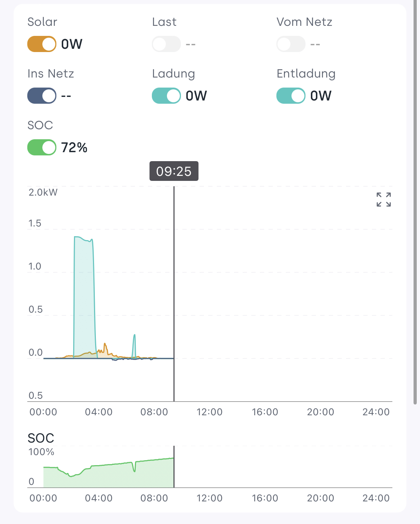420x524 pixels.
Task: Click the 72% SOC value
Action: coord(74,148)
